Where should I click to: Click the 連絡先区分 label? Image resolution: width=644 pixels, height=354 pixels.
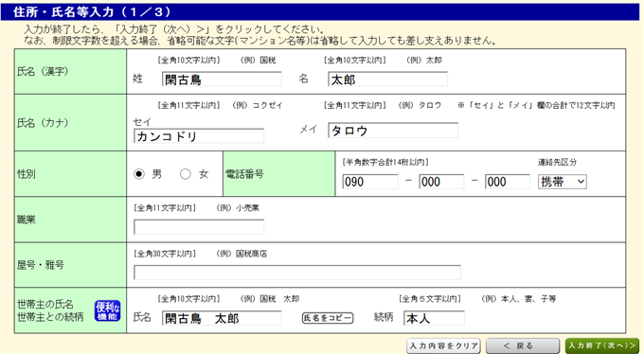pos(557,163)
